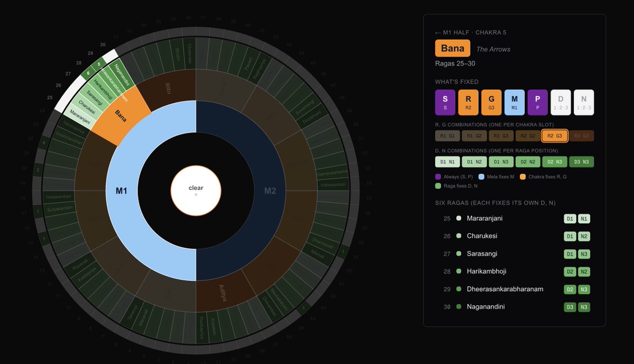Image resolution: width=634 pixels, height=364 pixels.
Task: Open raga 27 Sarasangi in the list
Action: coord(515,254)
